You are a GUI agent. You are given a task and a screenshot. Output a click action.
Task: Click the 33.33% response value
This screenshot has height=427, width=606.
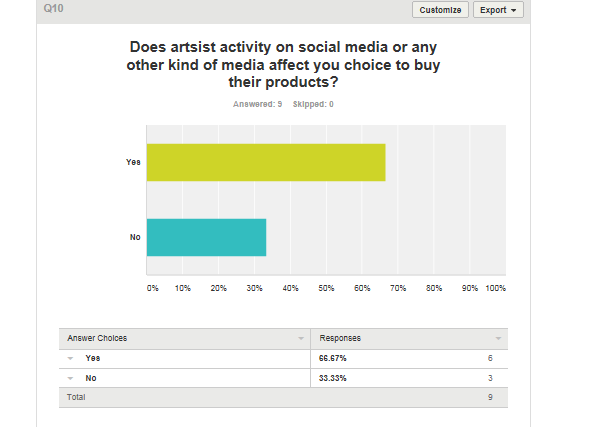tap(333, 378)
